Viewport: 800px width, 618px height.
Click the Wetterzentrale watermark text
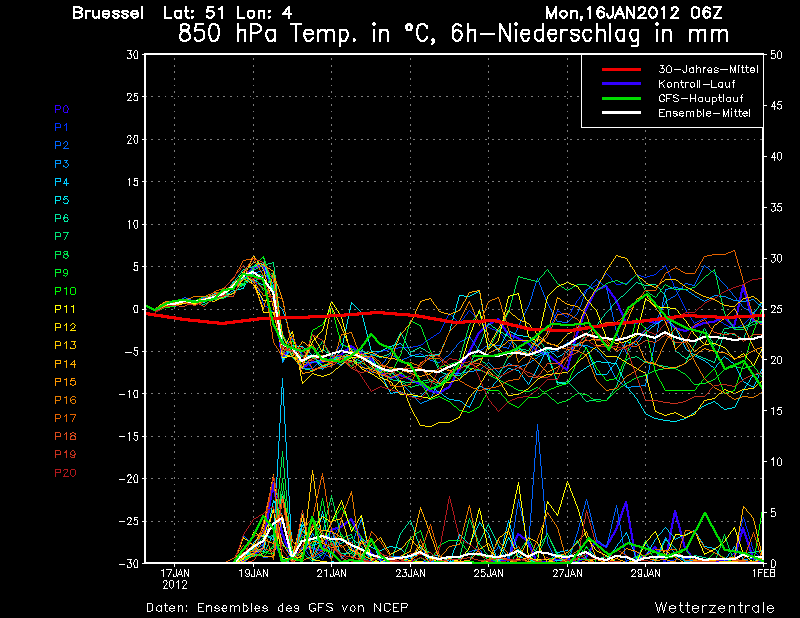tap(714, 607)
